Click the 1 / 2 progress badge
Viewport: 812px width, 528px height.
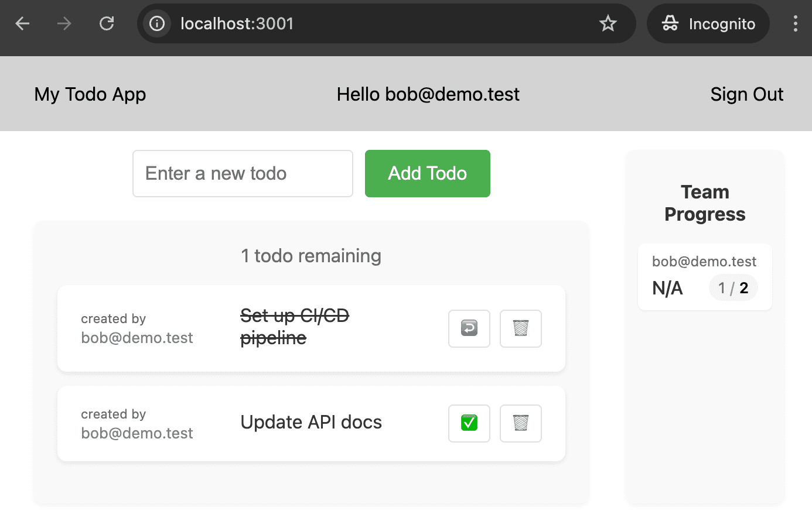733,287
